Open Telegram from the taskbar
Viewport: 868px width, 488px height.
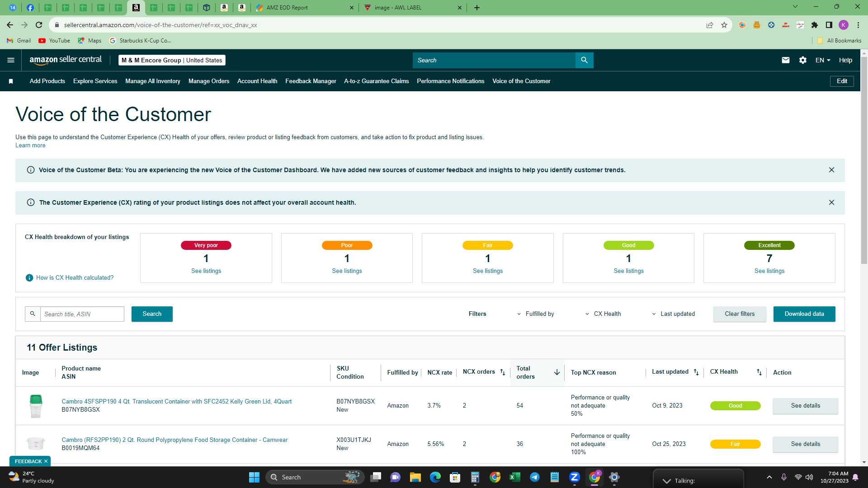(x=534, y=477)
